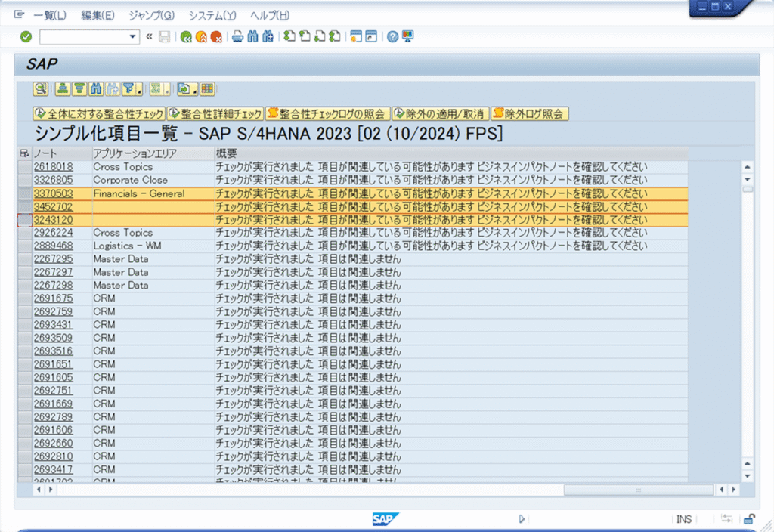This screenshot has height=532, width=774.
Task: Click 除外ログ照会 button
Action: [530, 114]
